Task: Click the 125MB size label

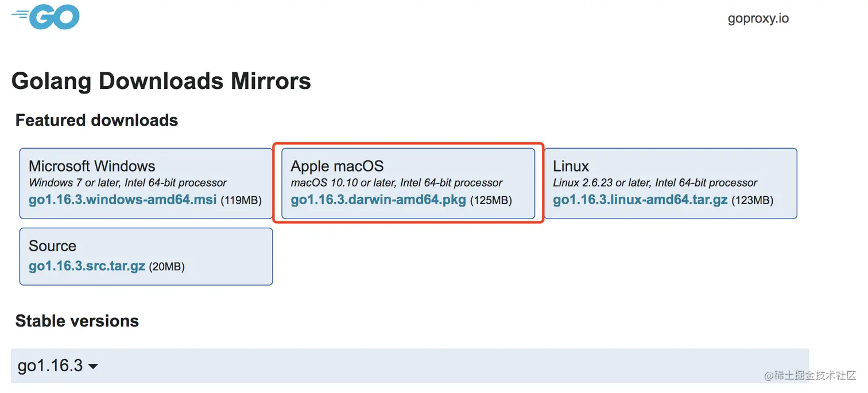Action: pyautogui.click(x=491, y=201)
